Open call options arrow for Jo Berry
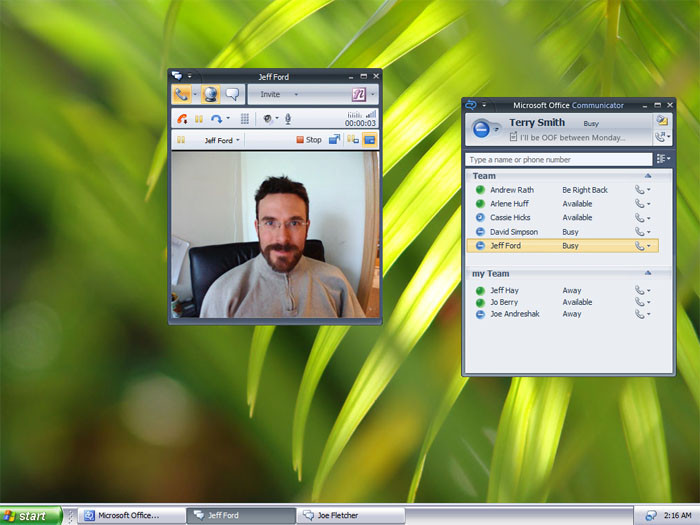 [x=649, y=302]
